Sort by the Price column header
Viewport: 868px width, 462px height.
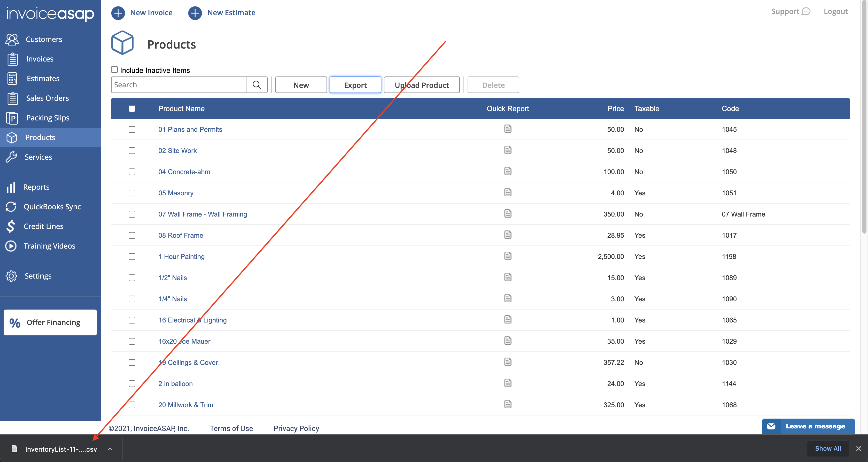pyautogui.click(x=616, y=109)
